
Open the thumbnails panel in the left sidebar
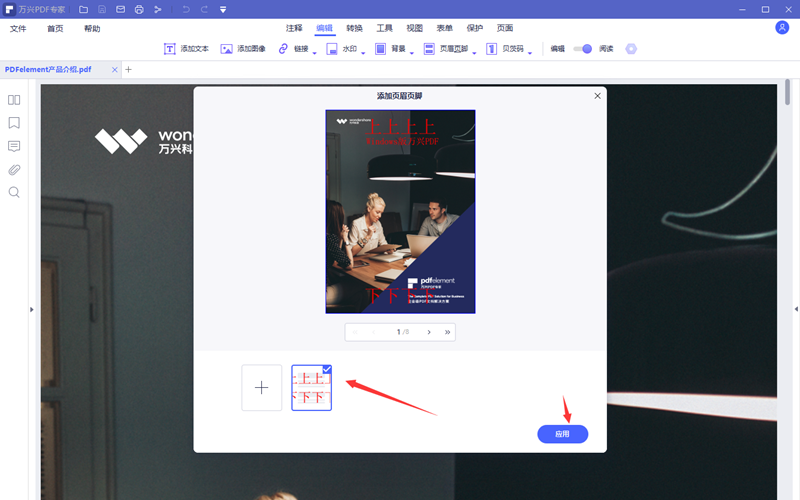pos(14,100)
